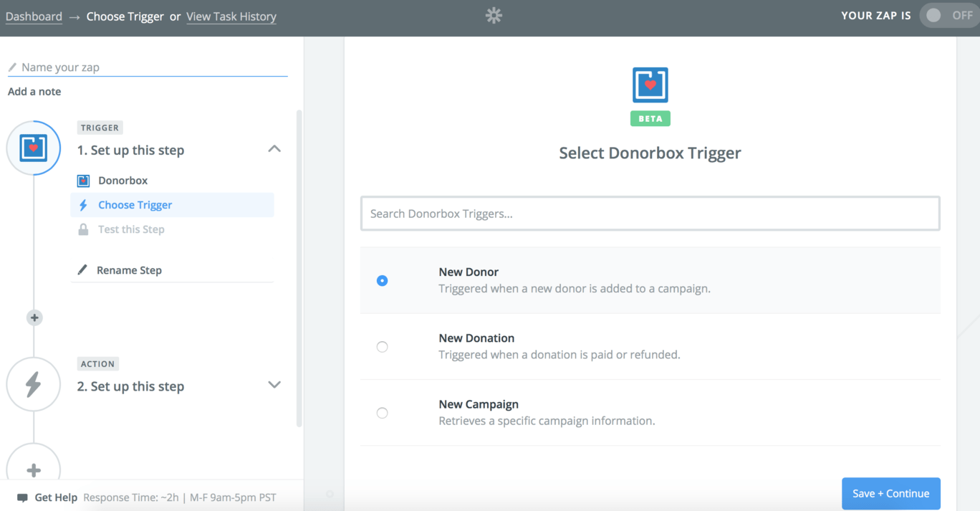Screen dimensions: 980x511
Task: Click the 'Choose Trigger' breadcrumb text in header
Action: pyautogui.click(x=125, y=16)
